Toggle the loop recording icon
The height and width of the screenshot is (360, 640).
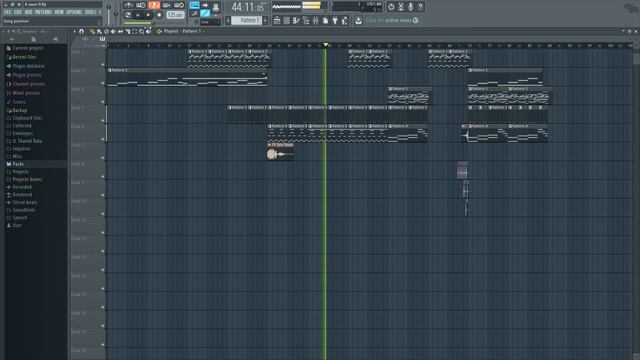(179, 5)
